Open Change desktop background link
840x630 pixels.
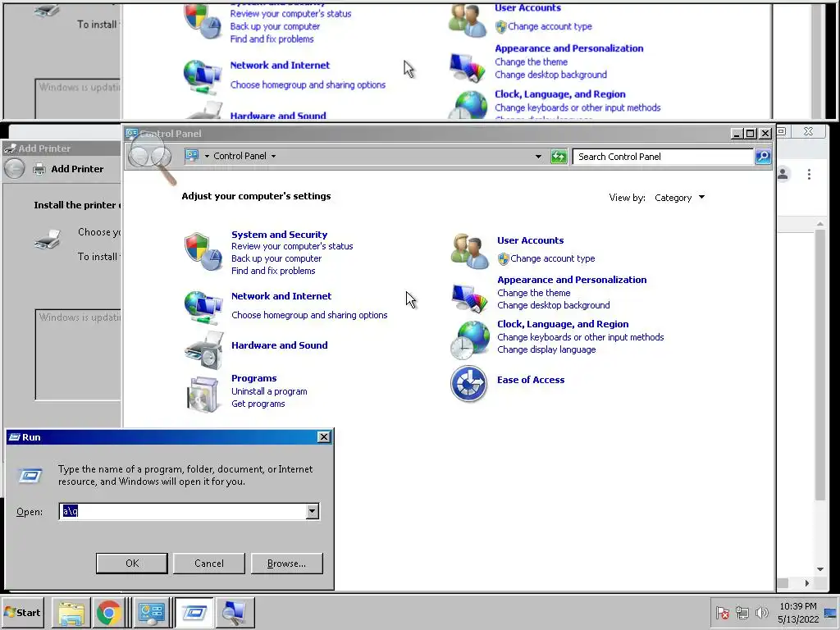click(x=554, y=305)
